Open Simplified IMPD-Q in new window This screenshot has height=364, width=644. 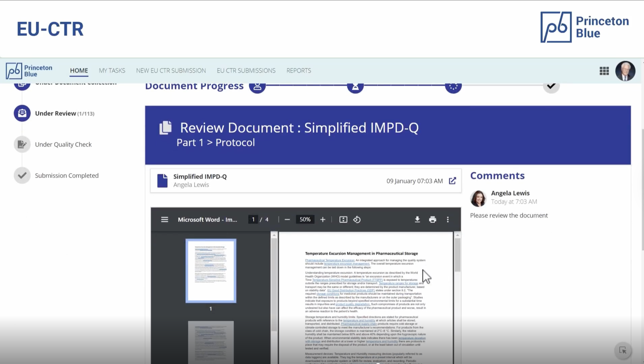pyautogui.click(x=452, y=181)
